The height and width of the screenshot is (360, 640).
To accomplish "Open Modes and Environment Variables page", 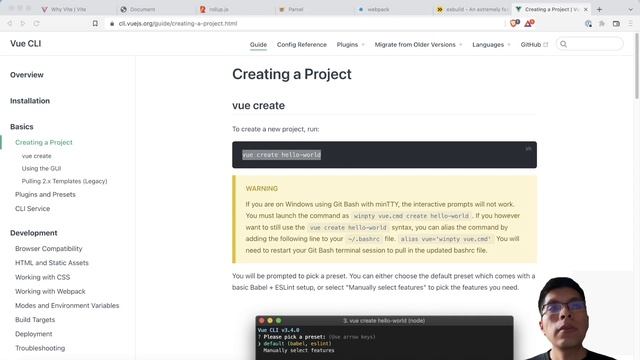I will click(67, 306).
